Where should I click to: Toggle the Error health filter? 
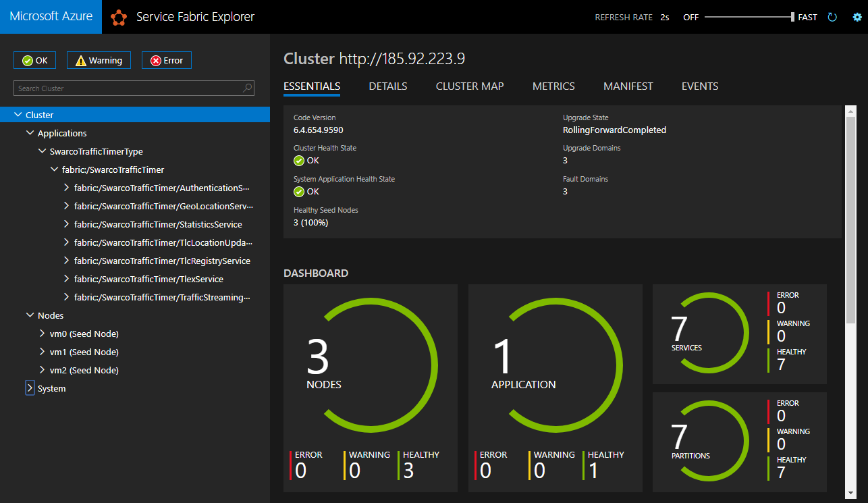(167, 60)
